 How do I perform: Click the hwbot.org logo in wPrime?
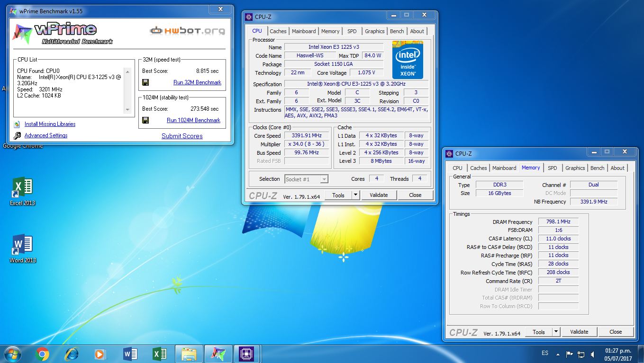point(188,31)
